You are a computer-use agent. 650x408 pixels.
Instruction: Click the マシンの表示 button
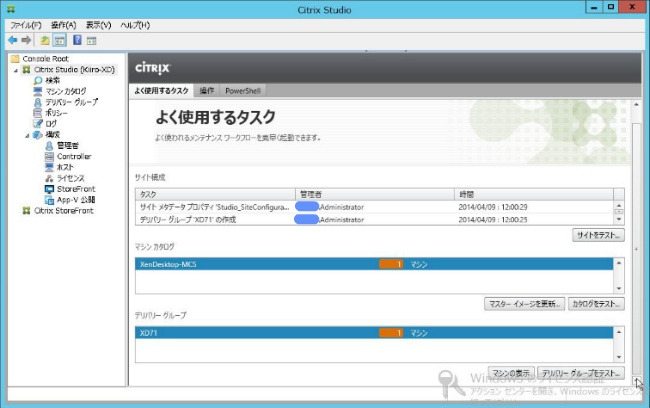pos(511,373)
